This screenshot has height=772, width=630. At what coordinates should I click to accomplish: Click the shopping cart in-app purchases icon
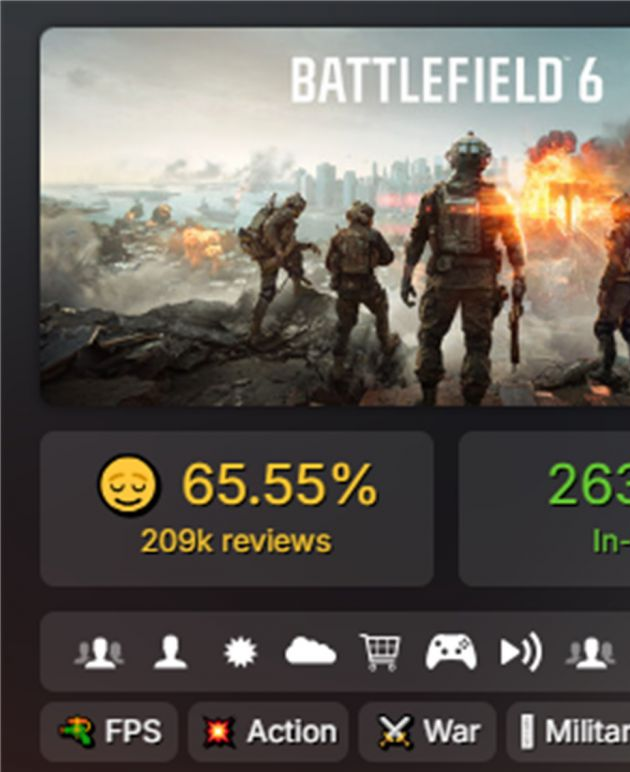pyautogui.click(x=380, y=653)
